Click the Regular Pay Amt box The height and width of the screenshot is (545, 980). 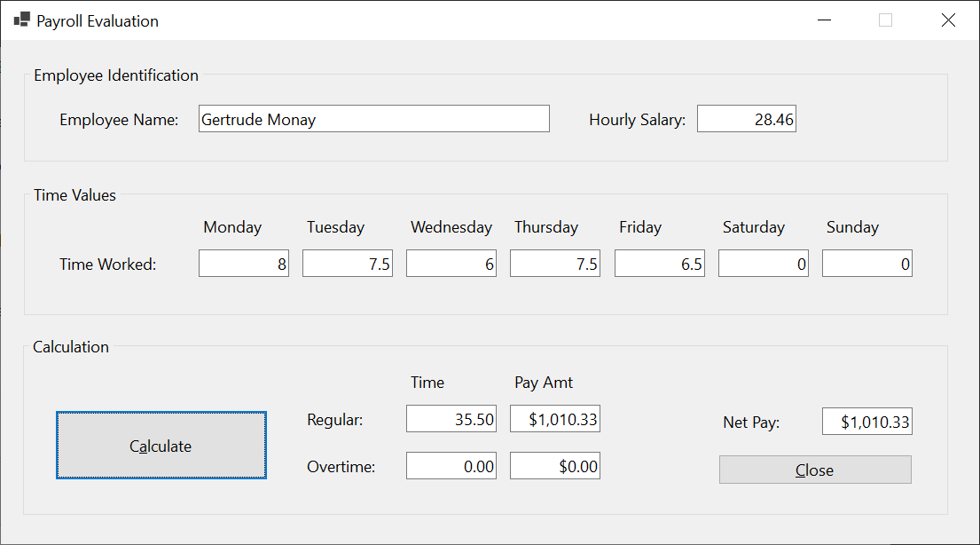[555, 419]
